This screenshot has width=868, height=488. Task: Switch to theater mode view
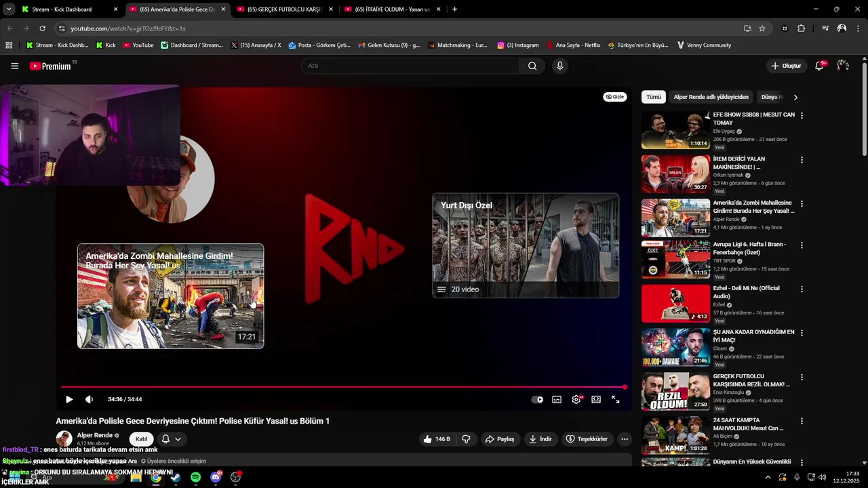coord(596,399)
